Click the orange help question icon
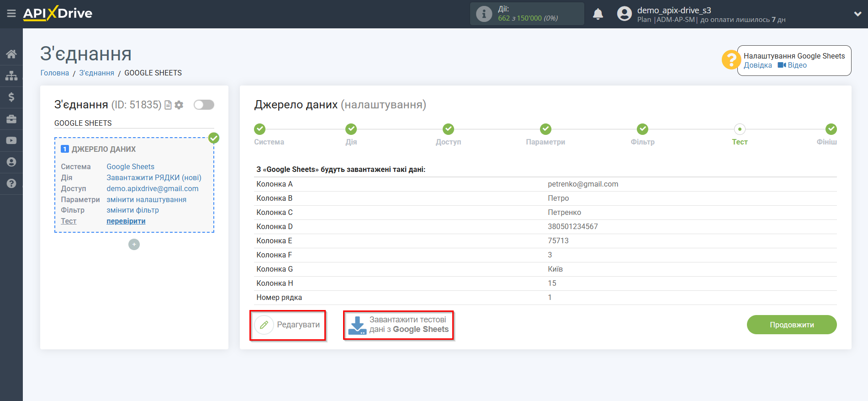The width and height of the screenshot is (868, 401). click(x=731, y=60)
